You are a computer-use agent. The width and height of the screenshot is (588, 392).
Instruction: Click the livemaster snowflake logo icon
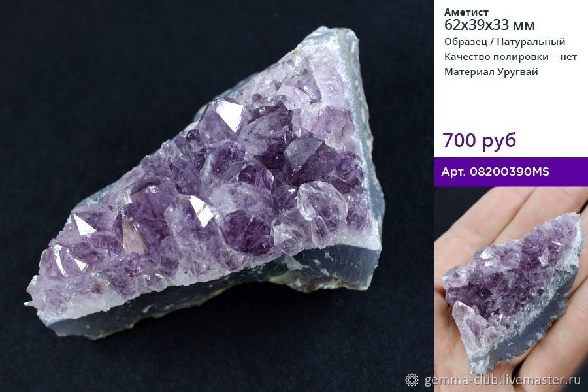pos(412,380)
